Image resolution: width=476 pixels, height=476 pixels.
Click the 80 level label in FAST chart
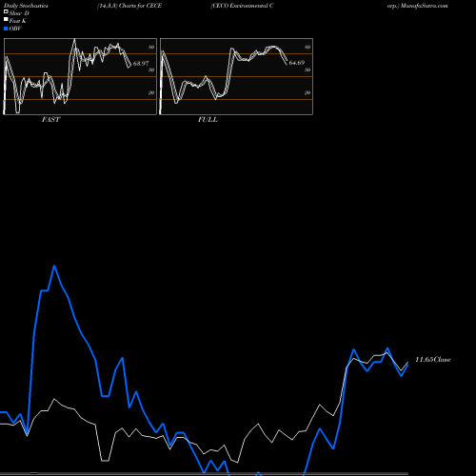tap(151, 47)
